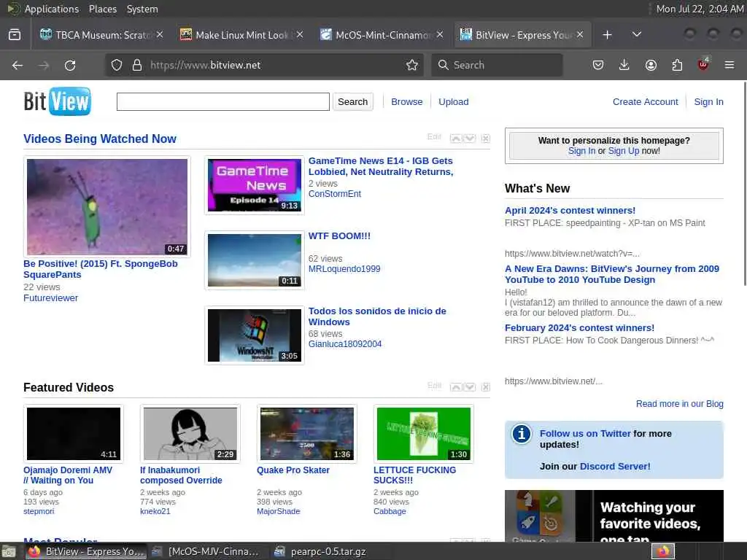
Task: Switch to McOS-MJV-Cinna taskbar window
Action: point(205,551)
